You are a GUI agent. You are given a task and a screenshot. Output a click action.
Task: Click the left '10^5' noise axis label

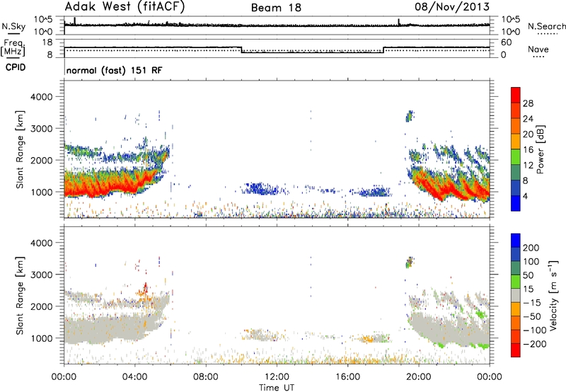[43, 20]
